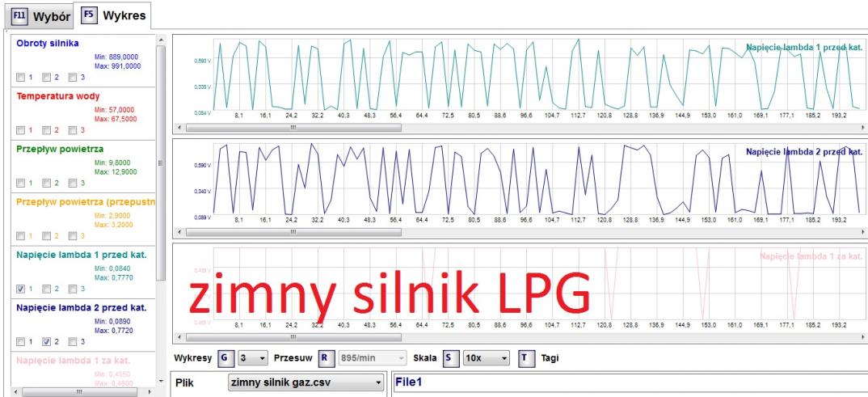The width and height of the screenshot is (868, 397).
Task: Click the File1 text field
Action: pyautogui.click(x=630, y=383)
